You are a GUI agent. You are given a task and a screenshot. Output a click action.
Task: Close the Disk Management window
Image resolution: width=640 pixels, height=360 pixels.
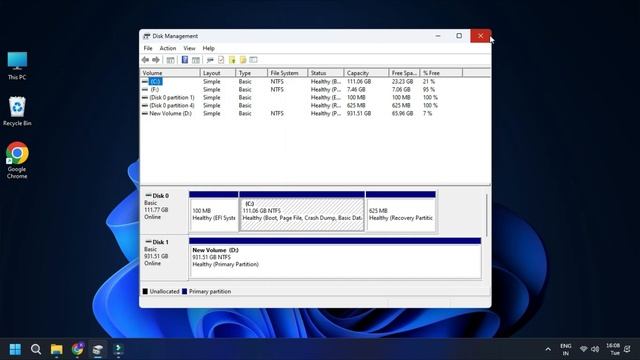click(x=480, y=36)
